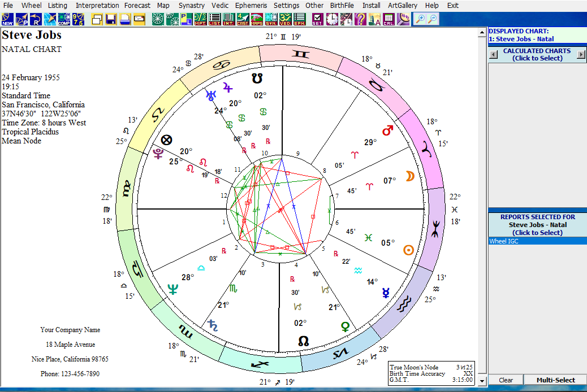
Task: Click the Mars glyph in the wheel
Action: coord(387,130)
